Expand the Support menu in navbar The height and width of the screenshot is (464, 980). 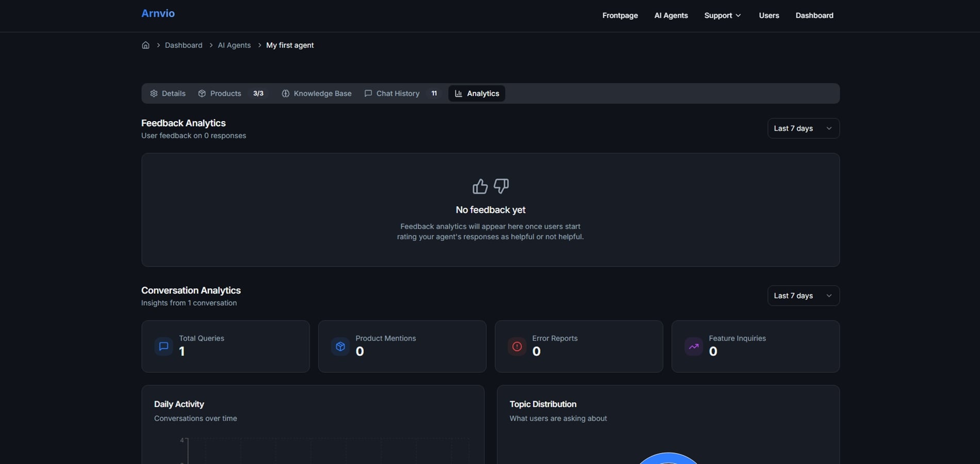tap(723, 15)
